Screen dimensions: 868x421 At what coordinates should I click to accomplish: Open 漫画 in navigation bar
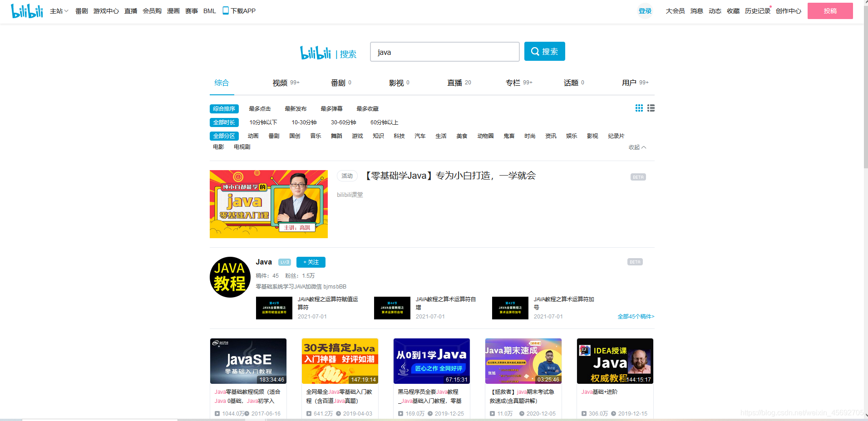coord(173,11)
